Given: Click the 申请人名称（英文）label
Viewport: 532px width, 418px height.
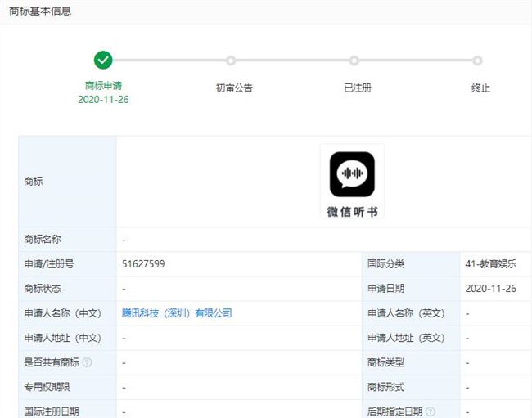Looking at the screenshot, I should [406, 313].
